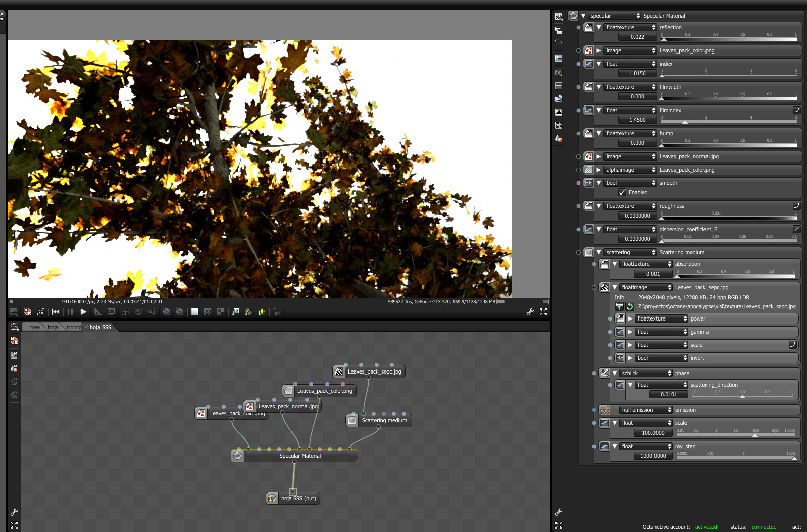Restart rendering with the rewind button
Screen dimensions: 807x532
tap(56, 312)
